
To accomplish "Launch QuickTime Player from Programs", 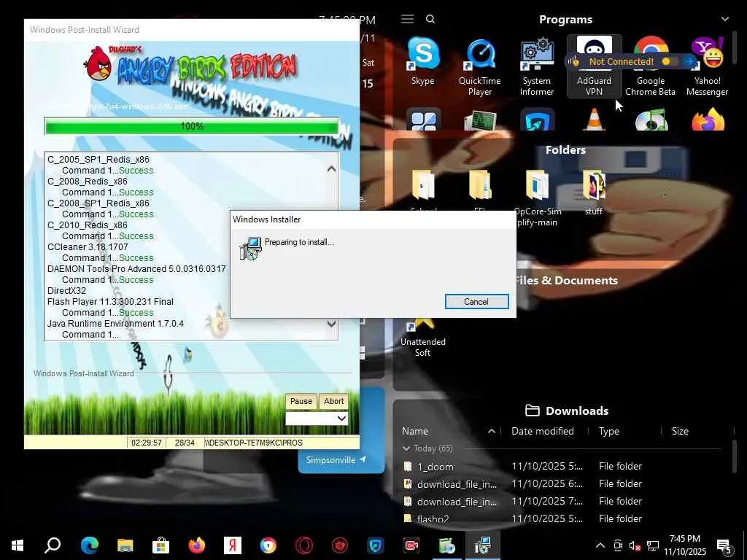I will [480, 66].
